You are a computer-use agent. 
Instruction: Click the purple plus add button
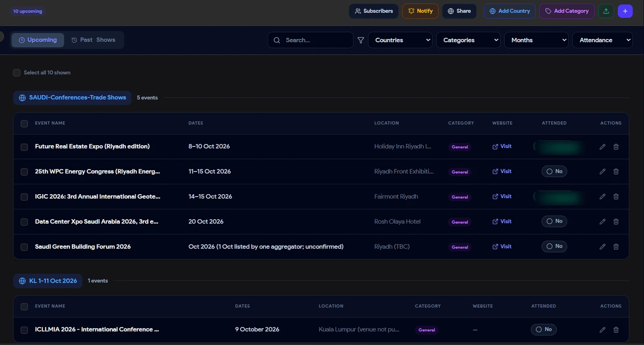[x=625, y=11]
